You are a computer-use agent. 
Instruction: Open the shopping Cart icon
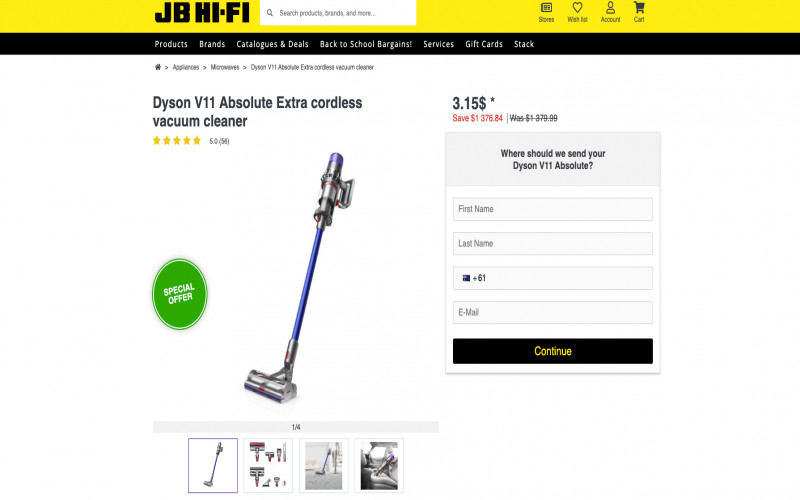click(639, 8)
